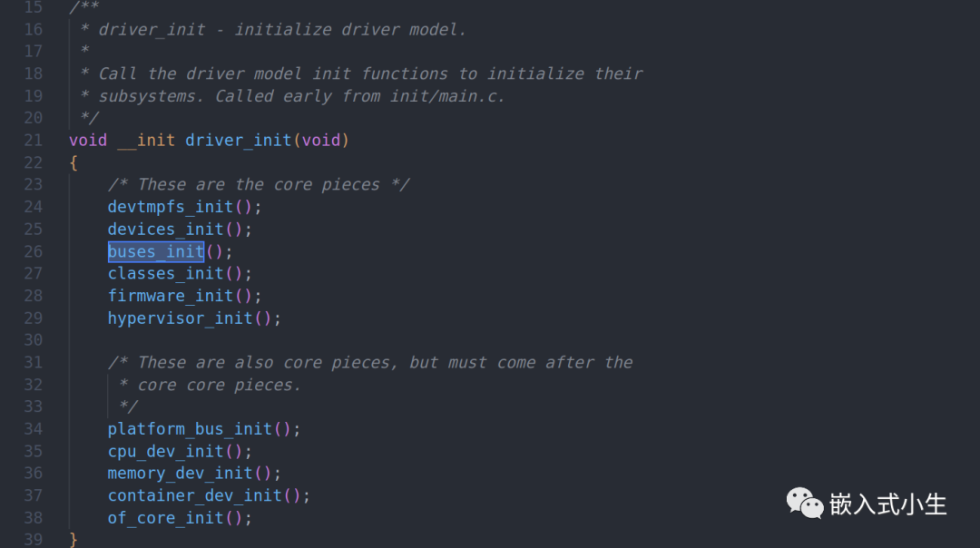Click the container_dev_init function call
This screenshot has width=980, height=548.
[x=195, y=496]
